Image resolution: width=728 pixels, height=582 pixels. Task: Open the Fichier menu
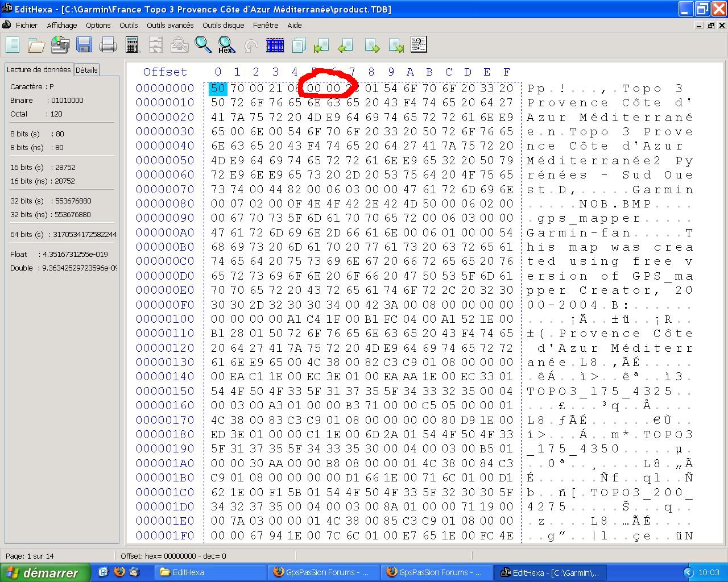pos(27,25)
